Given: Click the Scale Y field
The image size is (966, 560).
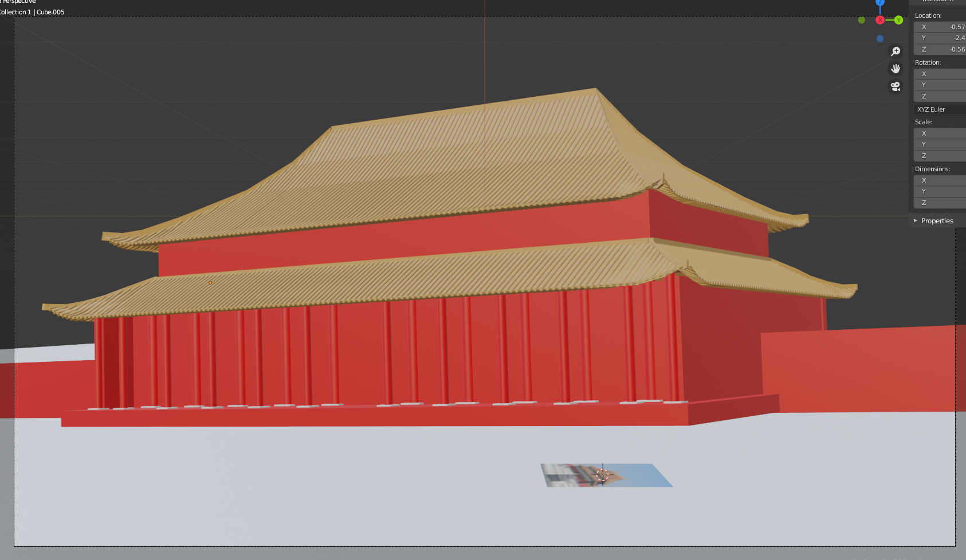Looking at the screenshot, I should point(940,144).
